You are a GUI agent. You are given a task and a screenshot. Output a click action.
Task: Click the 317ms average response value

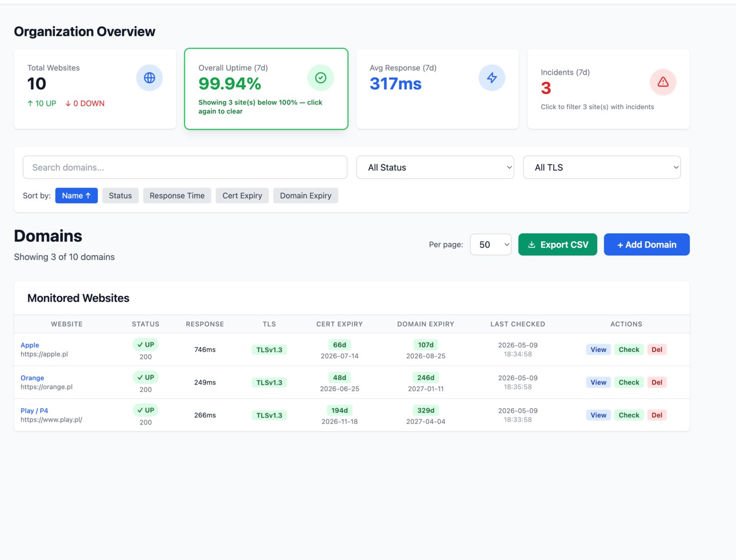tap(395, 84)
